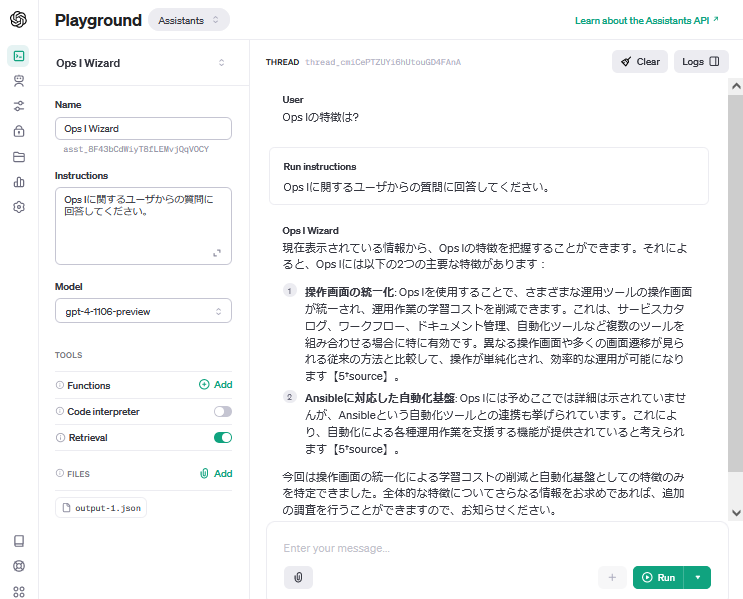
Task: Open the API keys lock icon
Action: (18, 131)
